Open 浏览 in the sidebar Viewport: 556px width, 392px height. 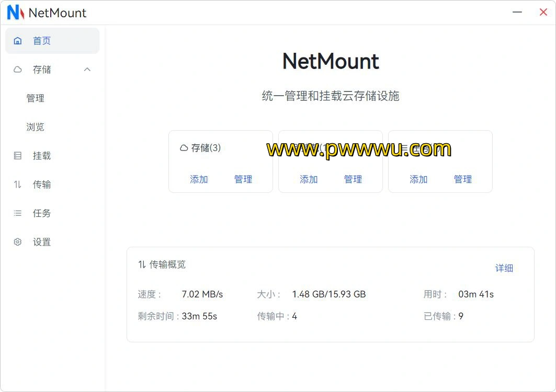(x=35, y=127)
